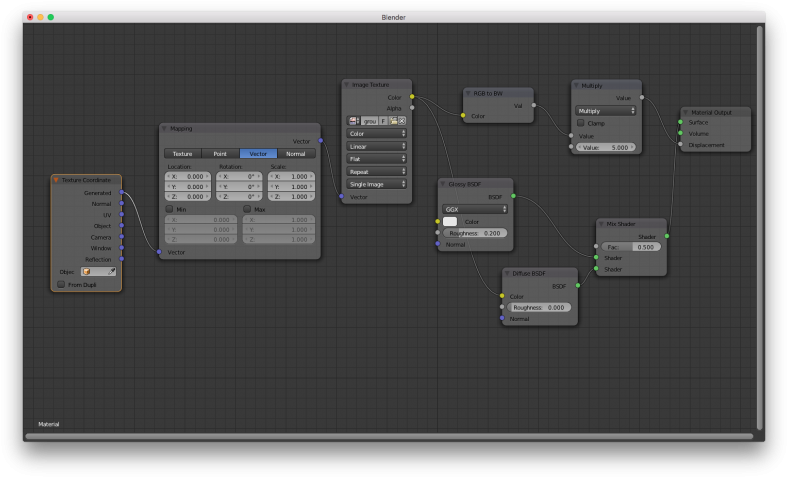Select the Point tab in Mapping node
Viewport: 787px width, 477px height.
(x=220, y=154)
